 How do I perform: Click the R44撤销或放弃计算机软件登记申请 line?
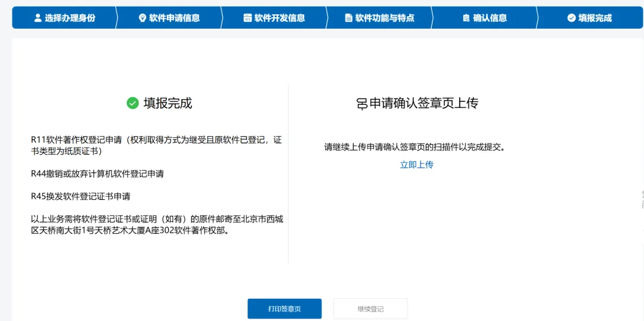97,174
